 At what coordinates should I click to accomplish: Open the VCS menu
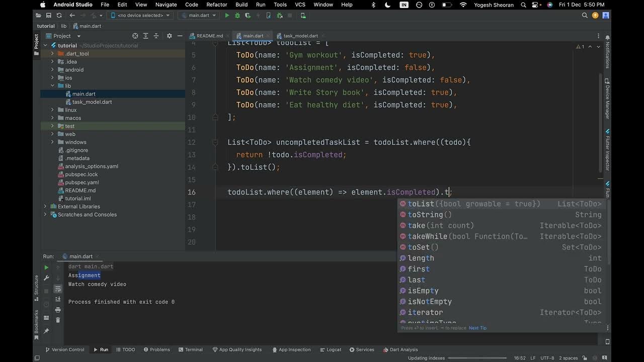point(300,5)
